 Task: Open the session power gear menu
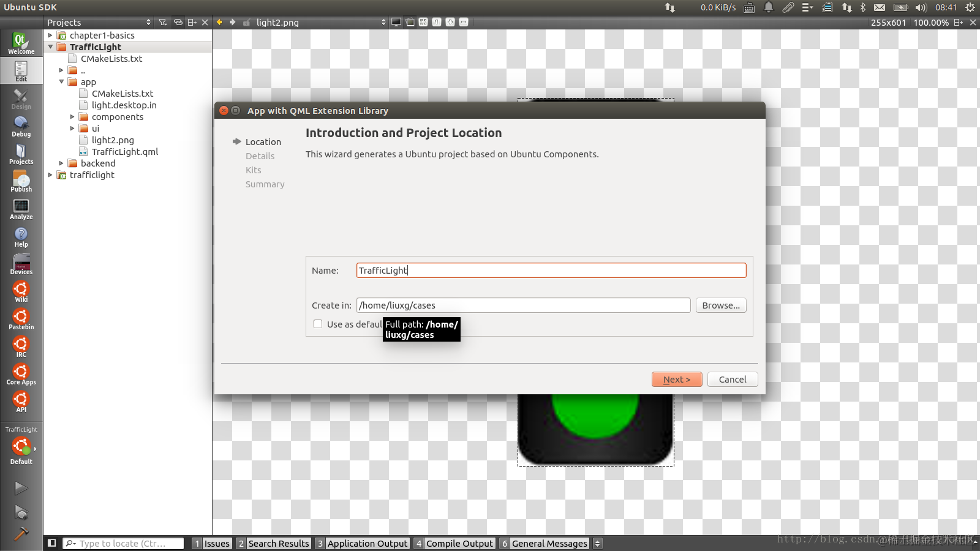point(970,7)
